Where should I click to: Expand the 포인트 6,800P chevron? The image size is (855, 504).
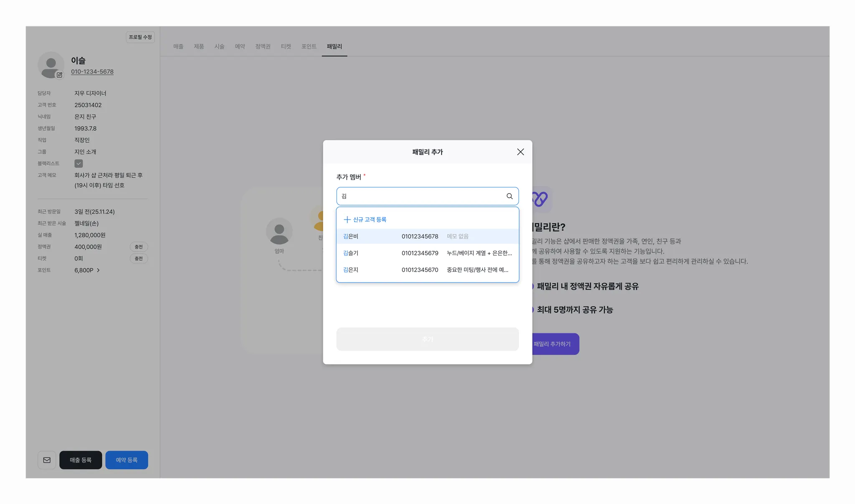pyautogui.click(x=98, y=270)
